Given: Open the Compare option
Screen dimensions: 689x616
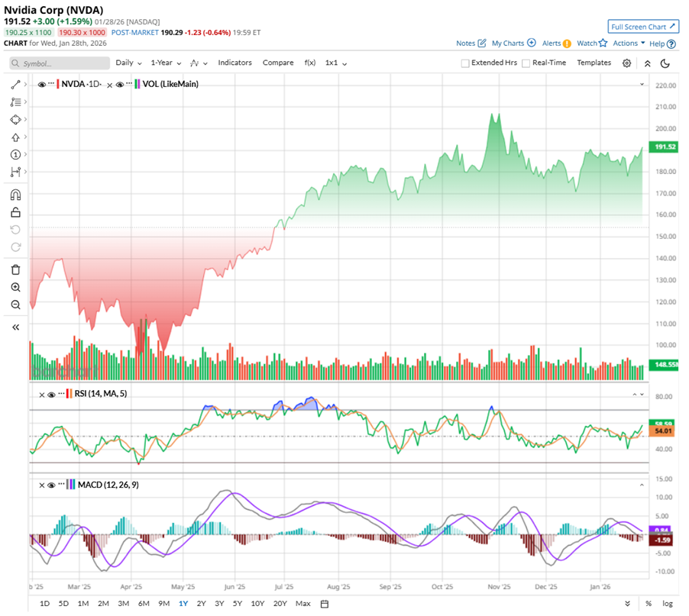Looking at the screenshot, I should (x=278, y=63).
